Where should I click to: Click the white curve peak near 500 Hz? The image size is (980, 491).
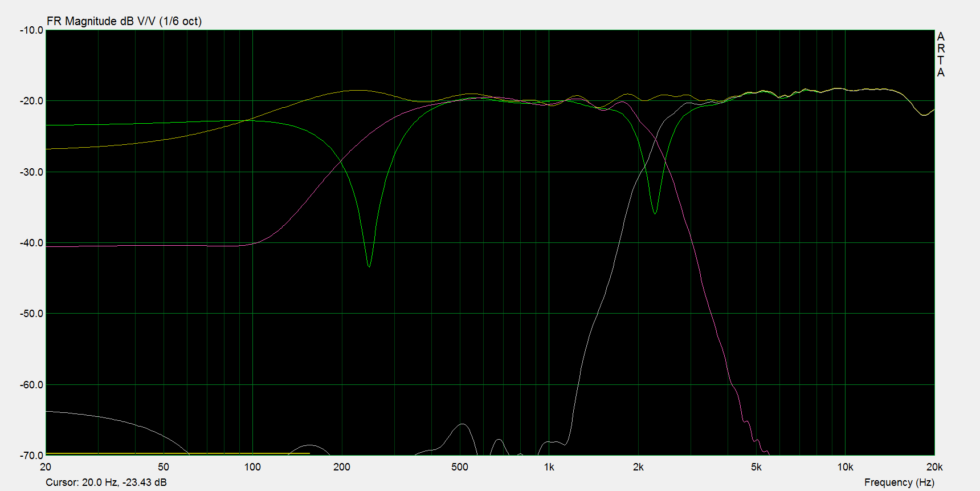tap(463, 424)
